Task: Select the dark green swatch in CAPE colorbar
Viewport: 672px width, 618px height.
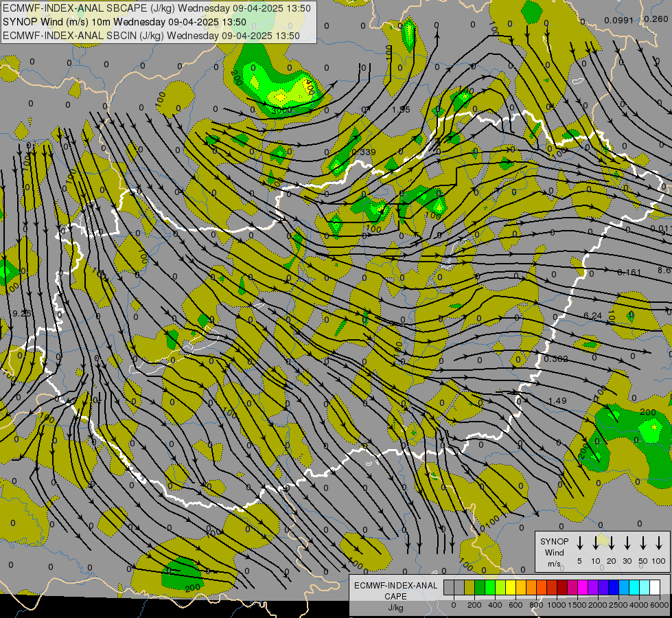Action: 480,587
